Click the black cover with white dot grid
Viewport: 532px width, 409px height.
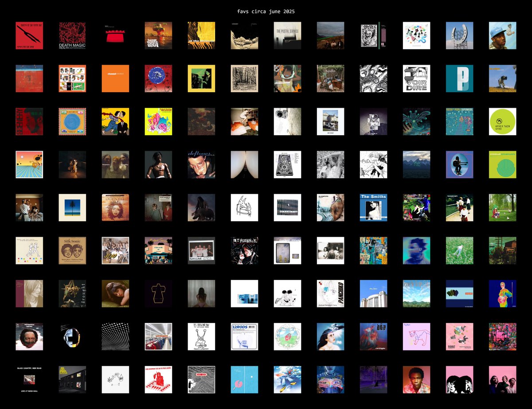(115, 336)
